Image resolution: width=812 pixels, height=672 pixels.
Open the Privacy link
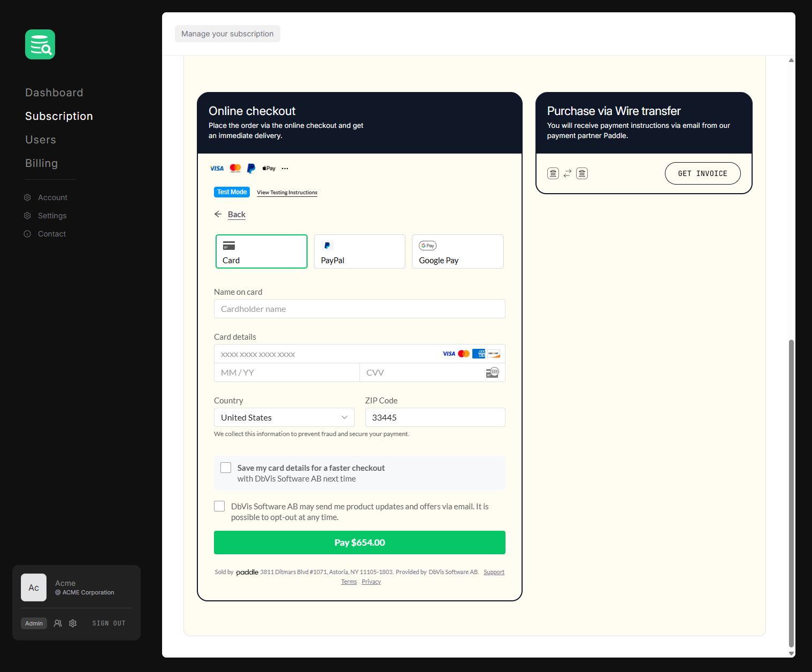coord(371,582)
